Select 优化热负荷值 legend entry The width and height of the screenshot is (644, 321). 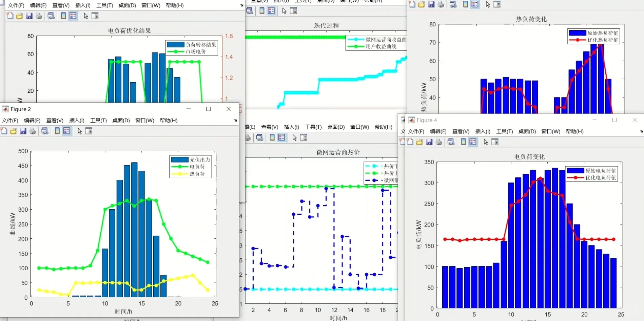click(593, 40)
